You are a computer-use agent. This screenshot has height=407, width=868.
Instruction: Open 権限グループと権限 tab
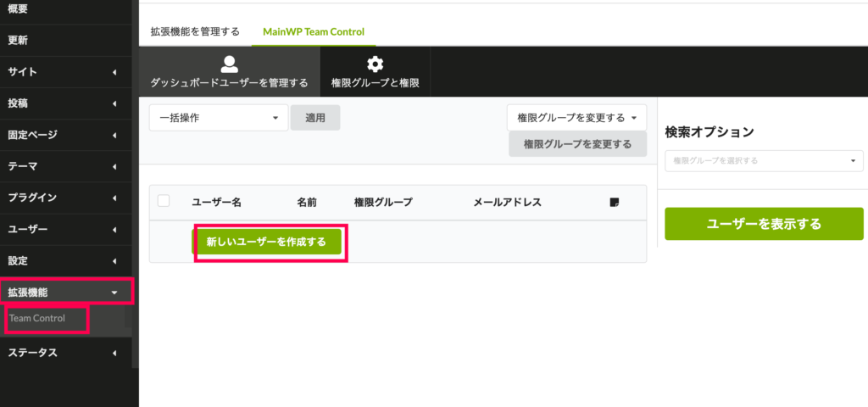(375, 72)
